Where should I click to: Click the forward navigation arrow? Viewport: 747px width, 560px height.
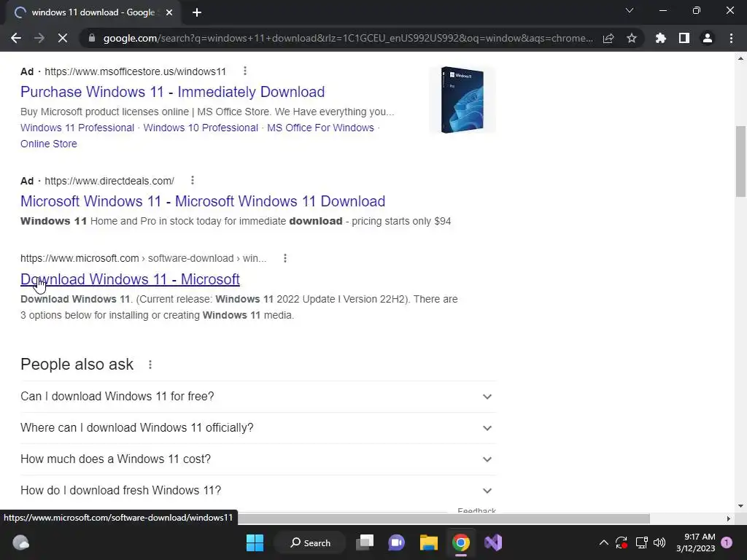pos(39,38)
